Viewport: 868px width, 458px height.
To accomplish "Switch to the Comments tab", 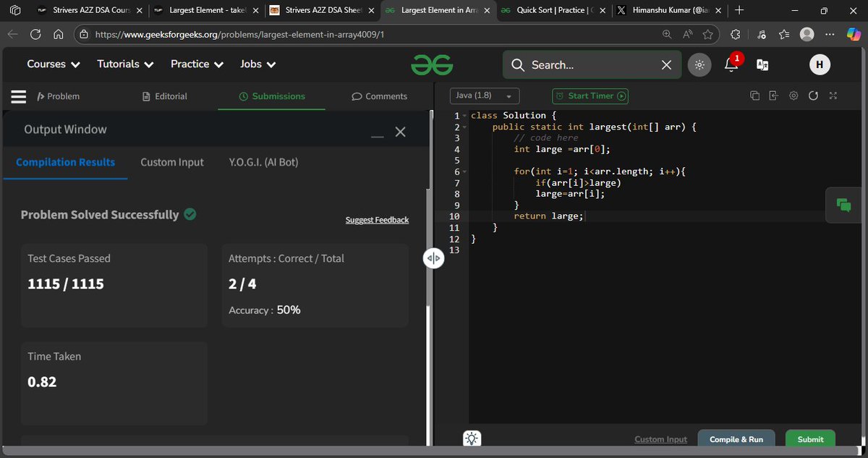I will [379, 96].
